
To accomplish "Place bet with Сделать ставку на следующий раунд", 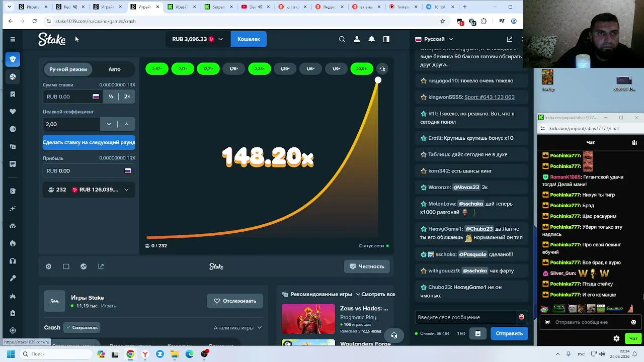I will [x=89, y=142].
